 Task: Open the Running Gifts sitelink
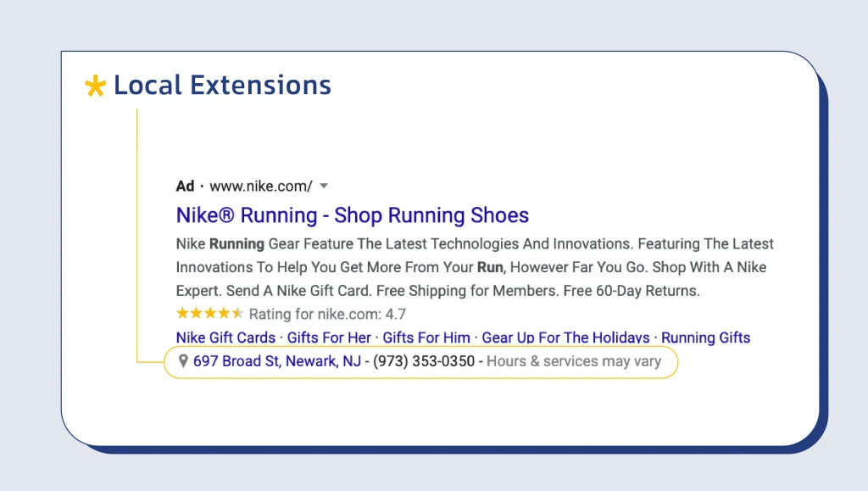tap(706, 338)
